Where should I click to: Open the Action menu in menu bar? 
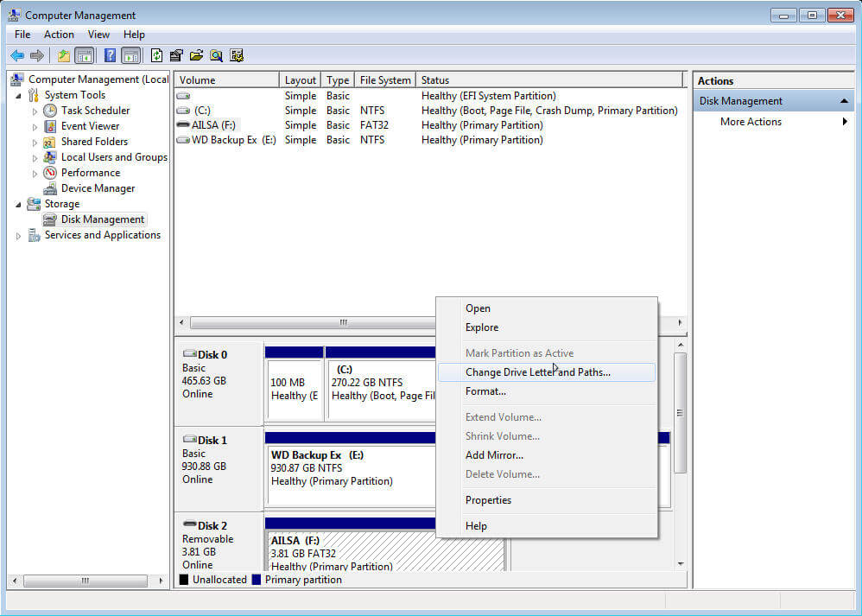click(59, 35)
